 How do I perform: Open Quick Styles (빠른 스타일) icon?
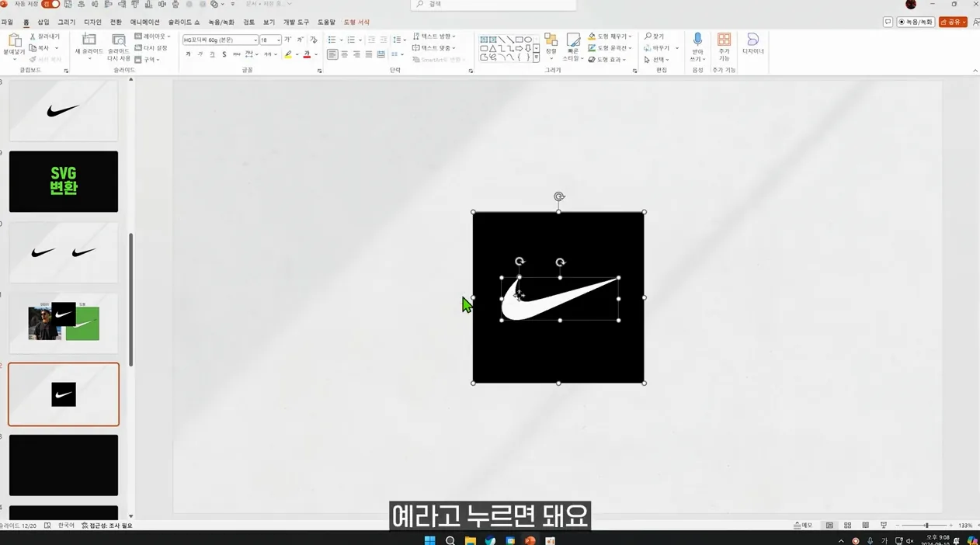[x=573, y=40]
